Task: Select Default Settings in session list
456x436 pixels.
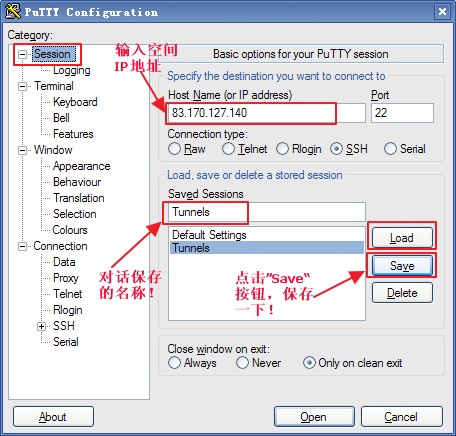Action: [x=267, y=235]
